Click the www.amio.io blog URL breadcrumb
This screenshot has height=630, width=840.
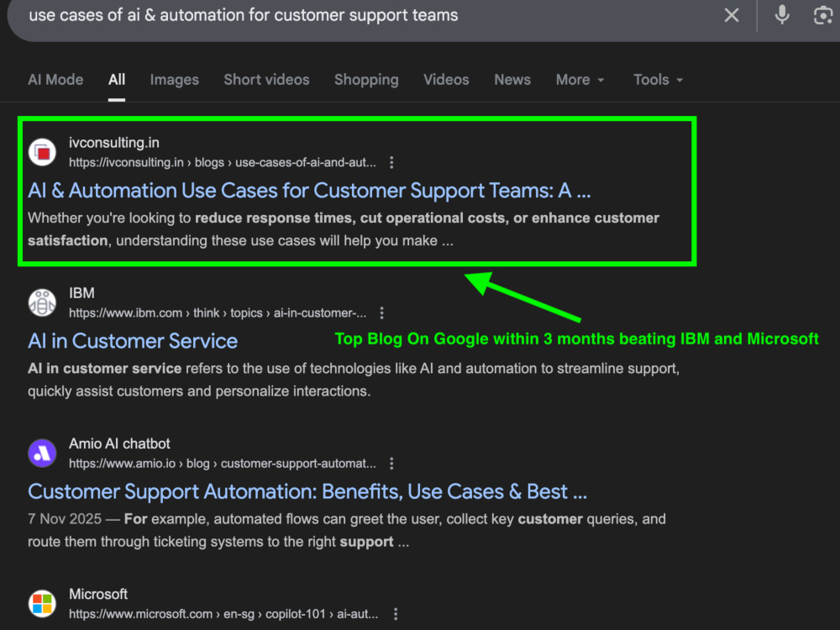tap(223, 464)
